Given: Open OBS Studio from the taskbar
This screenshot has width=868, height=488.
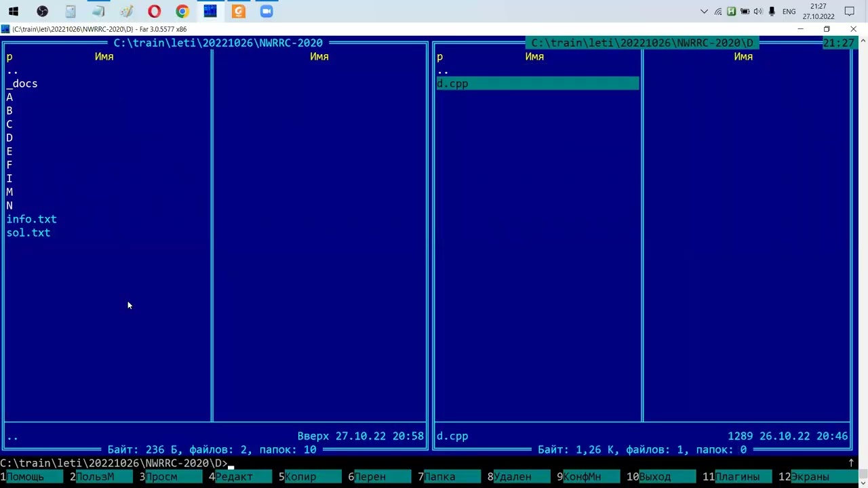Looking at the screenshot, I should point(43,12).
